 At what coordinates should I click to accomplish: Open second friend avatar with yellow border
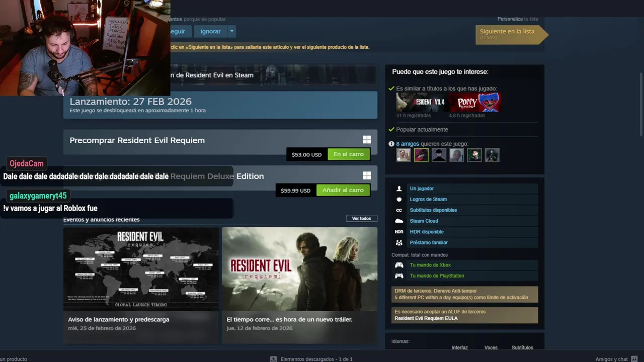coord(421,155)
